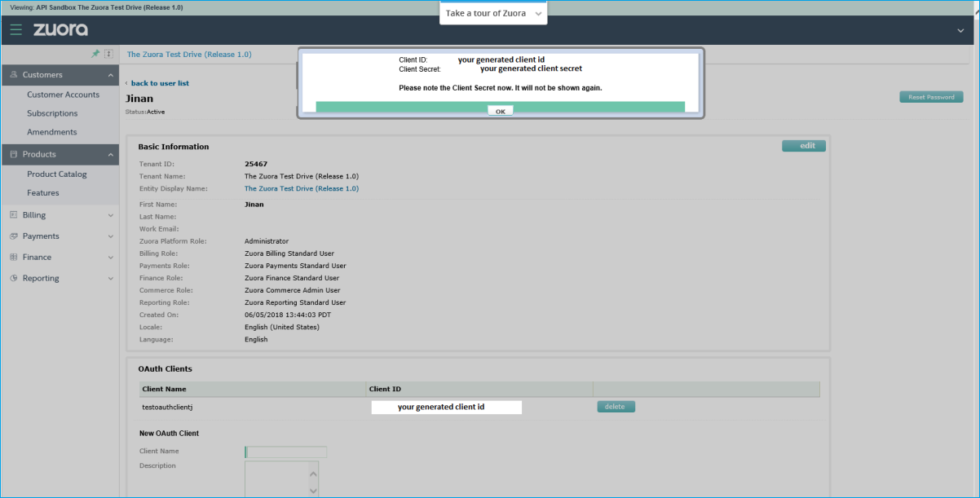This screenshot has height=498, width=980.
Task: Click 'Zuora Commerce Admin User' value
Action: (293, 290)
